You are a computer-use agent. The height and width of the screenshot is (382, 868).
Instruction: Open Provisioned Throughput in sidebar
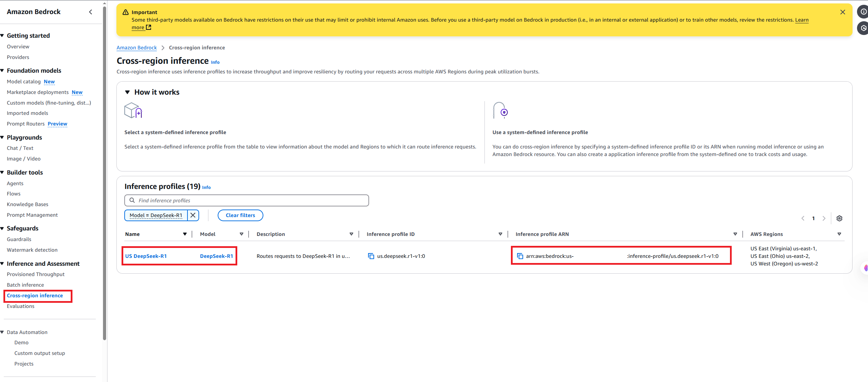tap(36, 274)
